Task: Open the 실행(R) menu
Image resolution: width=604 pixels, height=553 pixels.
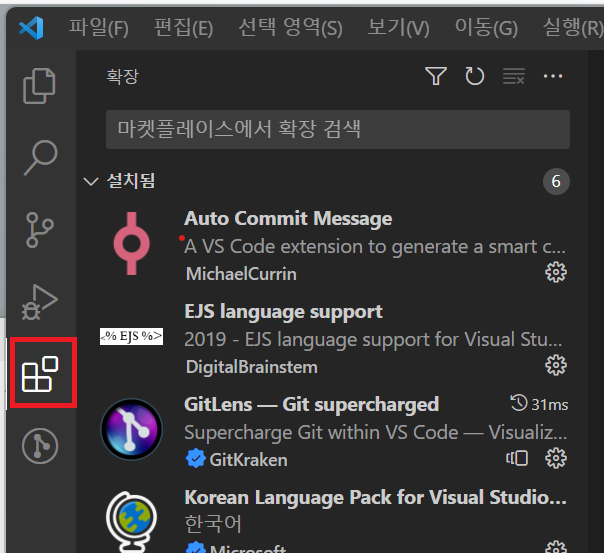Action: pos(573,28)
